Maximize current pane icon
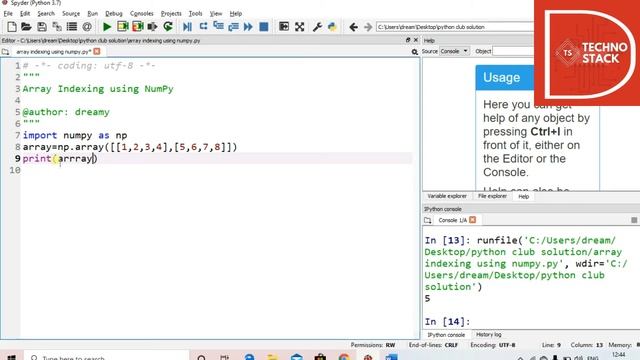 tap(284, 27)
